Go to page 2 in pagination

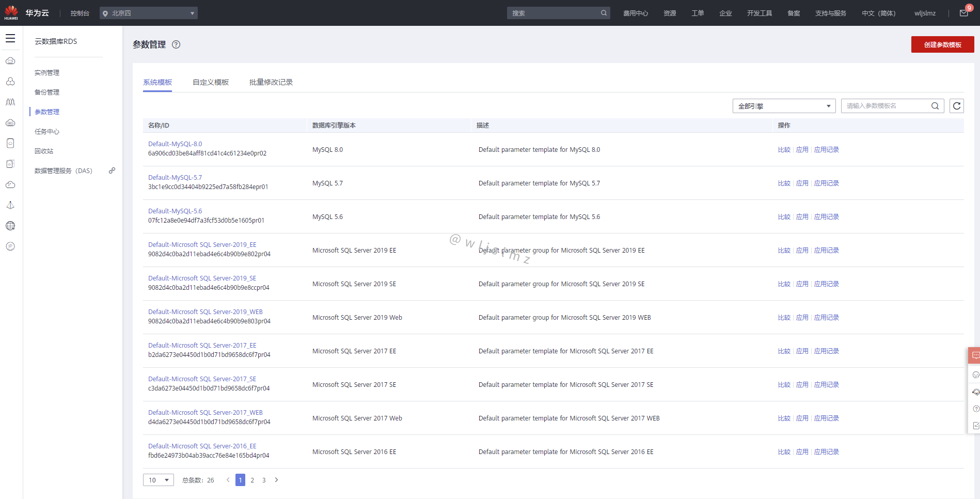tap(252, 480)
